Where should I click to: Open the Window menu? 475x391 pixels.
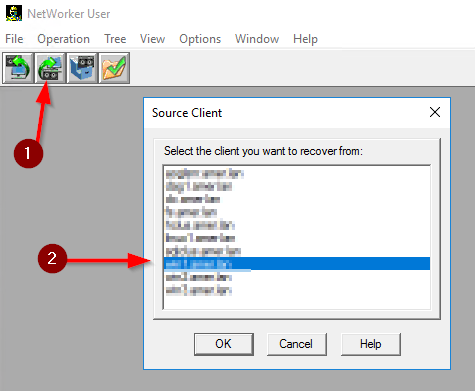257,39
